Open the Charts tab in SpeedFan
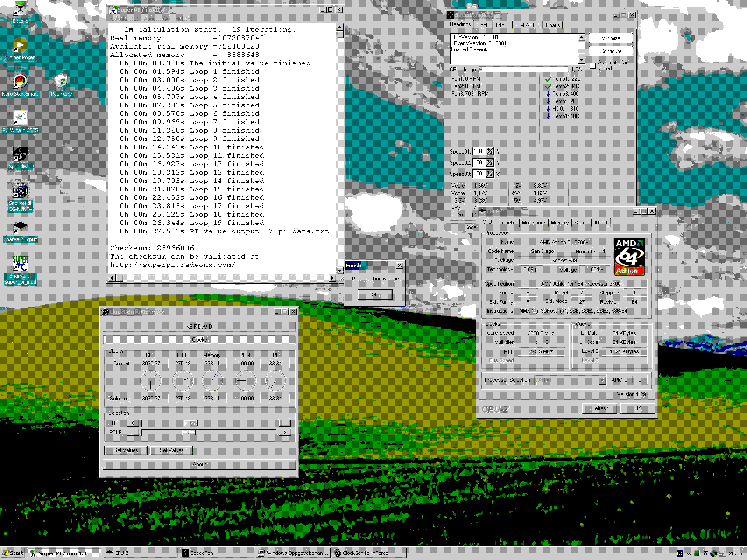 click(553, 25)
